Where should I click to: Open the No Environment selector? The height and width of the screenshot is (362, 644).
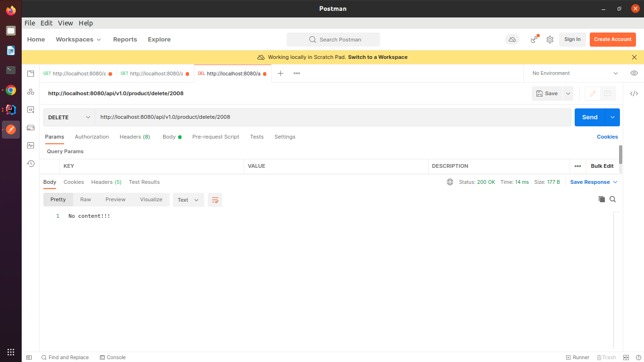tap(575, 73)
